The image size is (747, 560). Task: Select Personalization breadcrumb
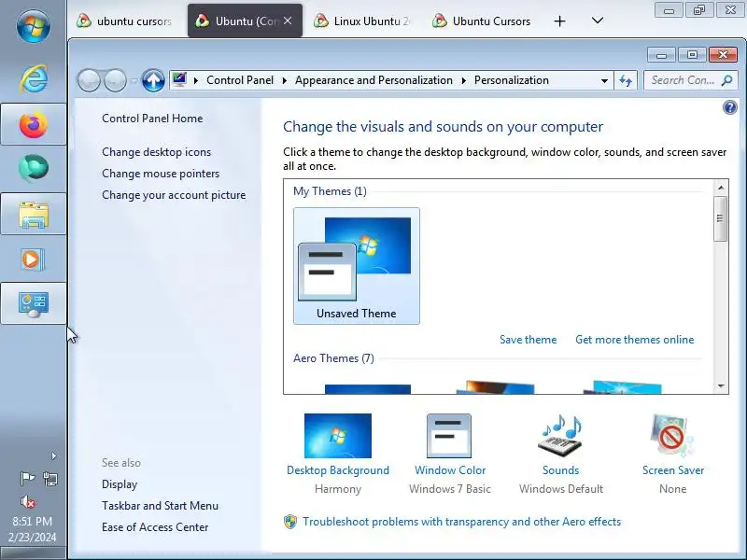tap(511, 80)
